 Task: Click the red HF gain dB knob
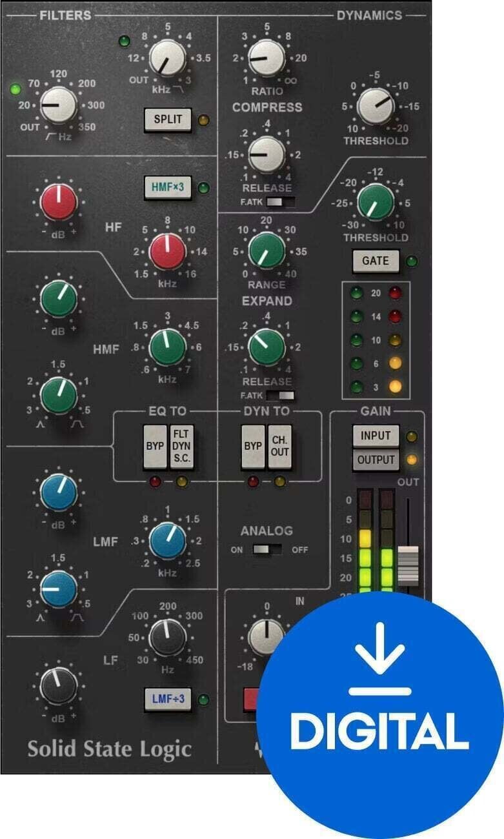coord(59,201)
